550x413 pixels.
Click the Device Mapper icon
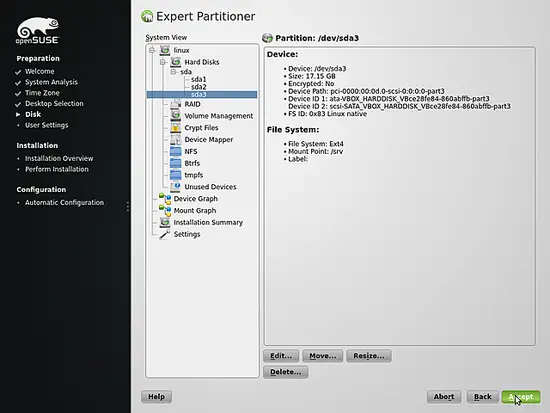pos(175,139)
